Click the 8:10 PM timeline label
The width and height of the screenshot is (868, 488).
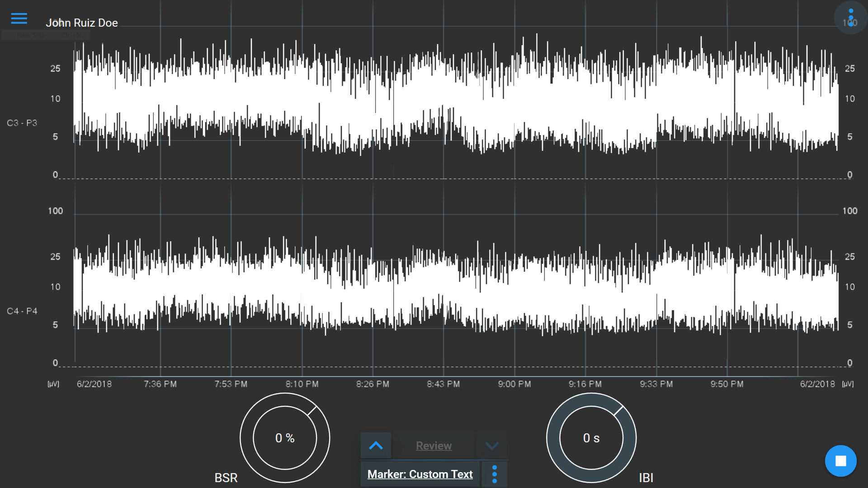302,384
